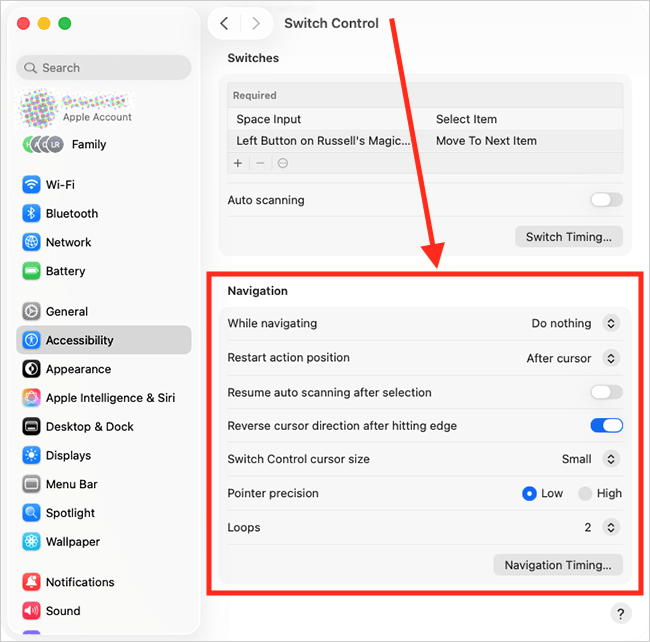Open help with the question mark button
This screenshot has height=642, width=650.
620,613
